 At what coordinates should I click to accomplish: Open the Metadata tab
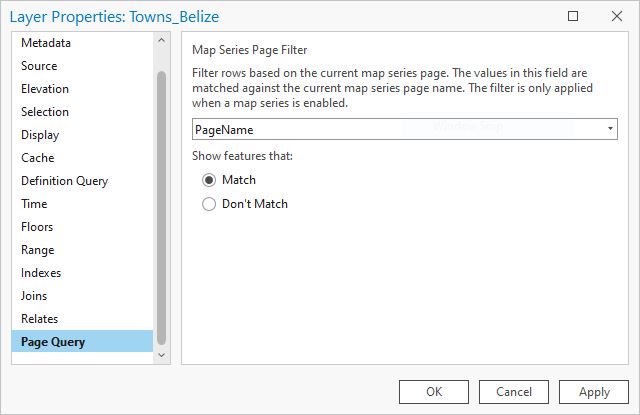click(x=46, y=43)
